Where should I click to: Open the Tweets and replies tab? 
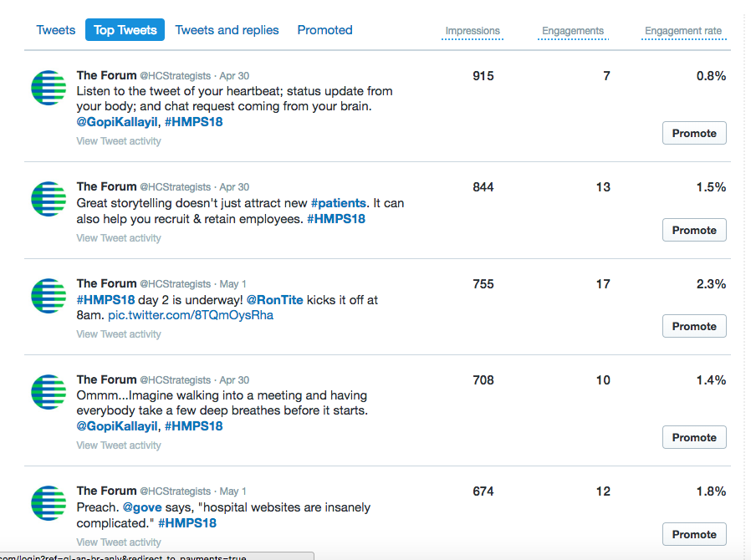pyautogui.click(x=227, y=30)
